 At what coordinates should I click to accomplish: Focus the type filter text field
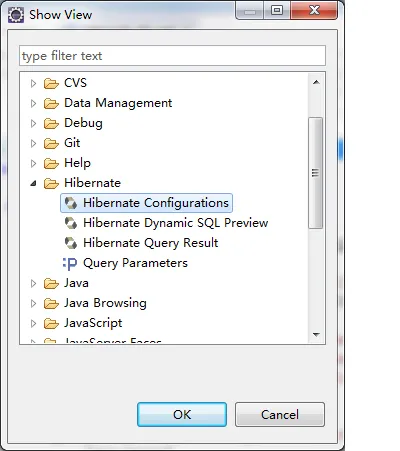(172, 56)
